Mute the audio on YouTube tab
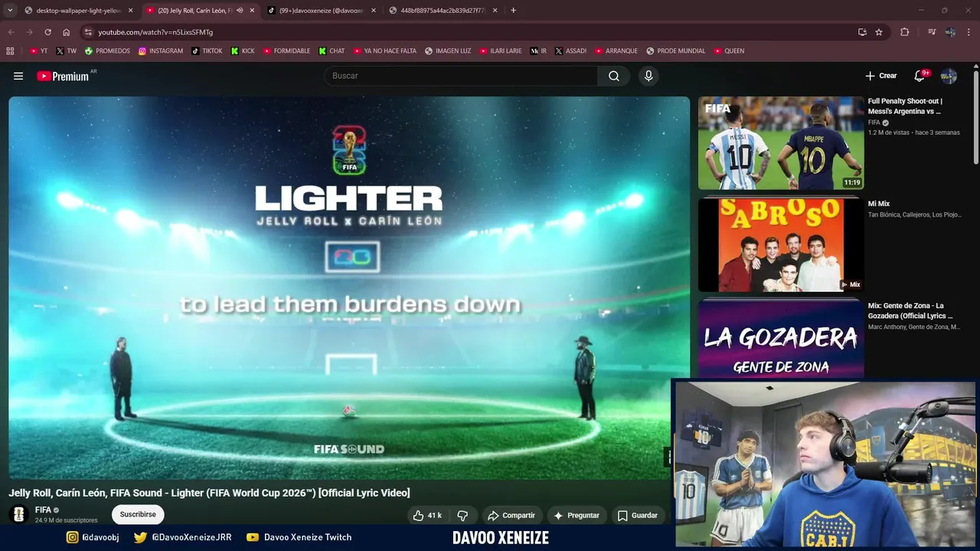This screenshot has height=551, width=980. pos(240,11)
